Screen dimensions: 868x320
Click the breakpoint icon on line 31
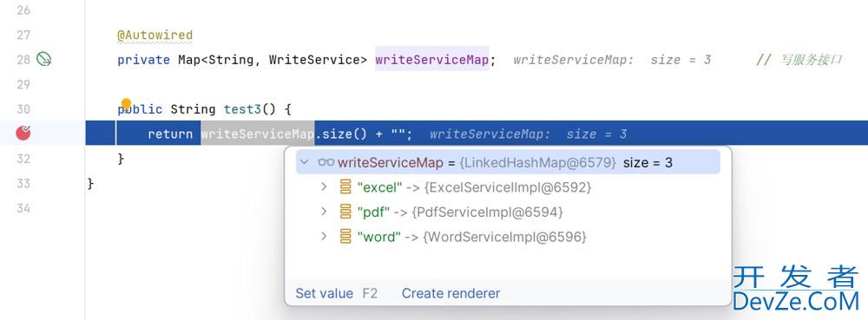(23, 133)
